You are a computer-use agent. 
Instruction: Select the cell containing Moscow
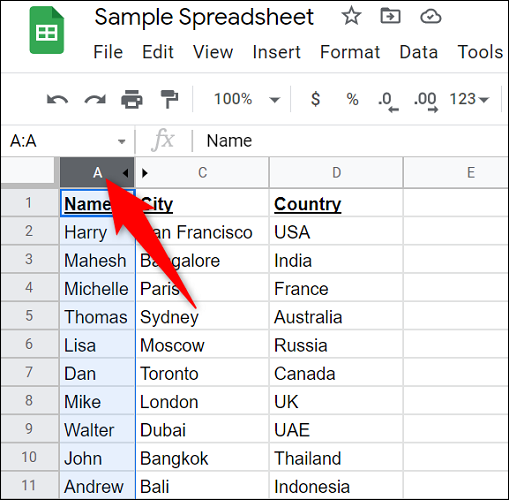pyautogui.click(x=202, y=344)
